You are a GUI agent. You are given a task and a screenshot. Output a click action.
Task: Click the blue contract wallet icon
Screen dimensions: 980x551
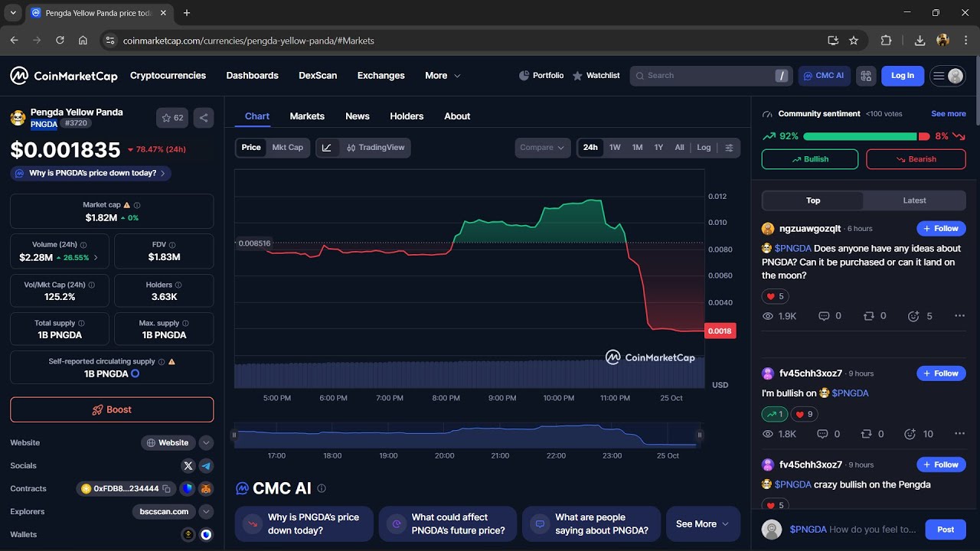pos(188,488)
